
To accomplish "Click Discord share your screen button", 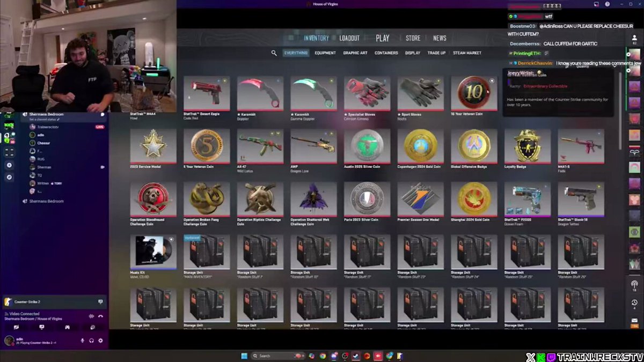I will click(42, 327).
